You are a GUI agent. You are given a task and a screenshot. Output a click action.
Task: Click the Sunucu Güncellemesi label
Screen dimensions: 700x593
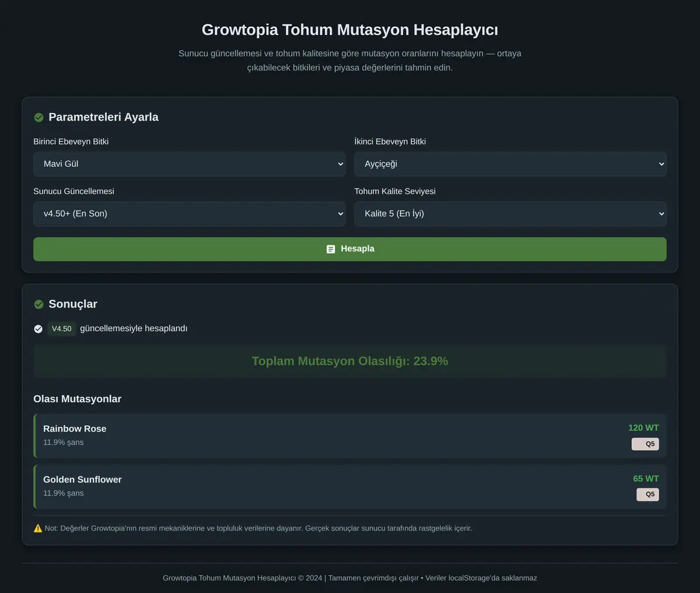[73, 191]
